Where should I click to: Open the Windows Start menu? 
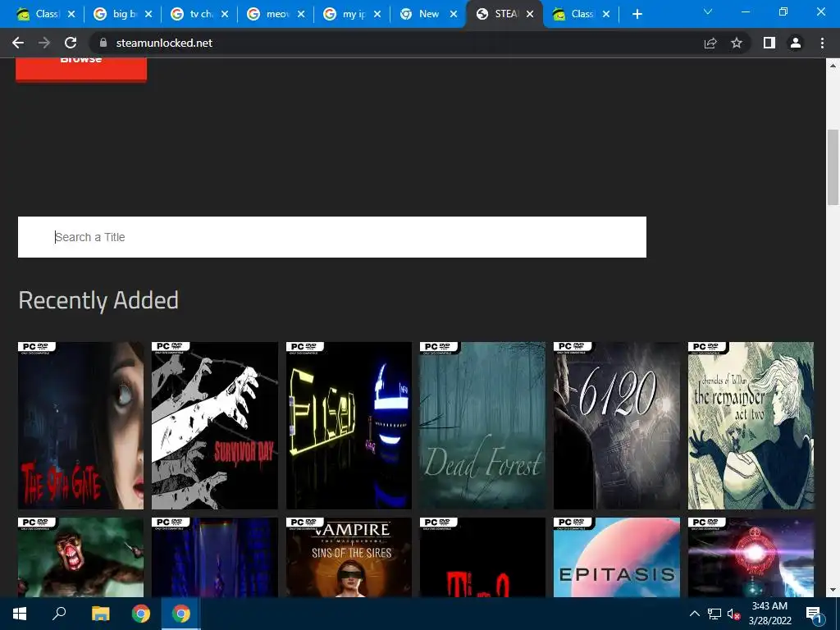pyautogui.click(x=20, y=614)
